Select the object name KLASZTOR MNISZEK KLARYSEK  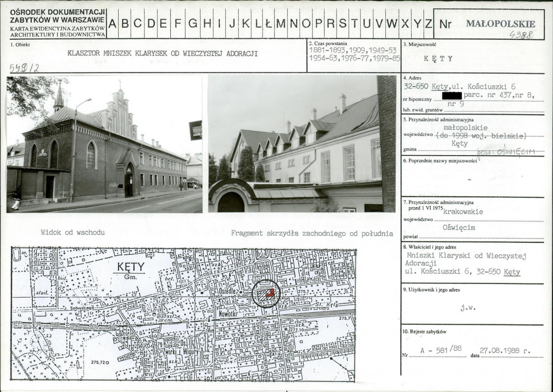[x=162, y=53]
